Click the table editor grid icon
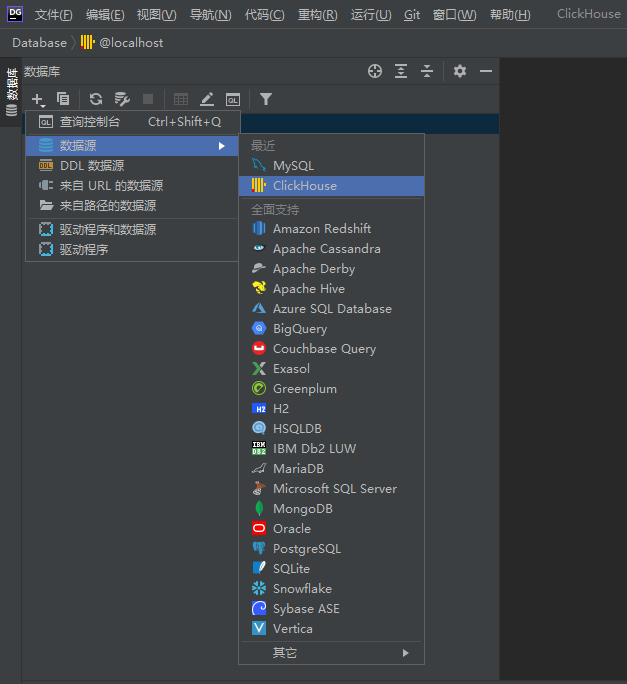 [x=181, y=99]
